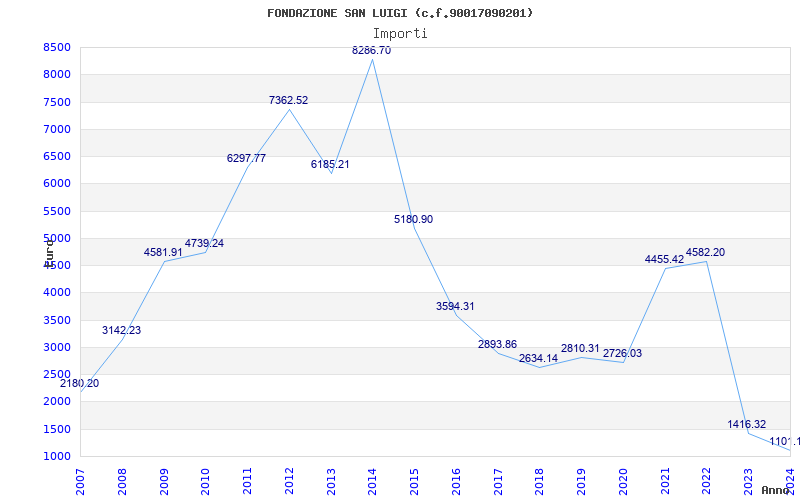Select the 2023 year axis label
800x500 pixels.
[748, 482]
